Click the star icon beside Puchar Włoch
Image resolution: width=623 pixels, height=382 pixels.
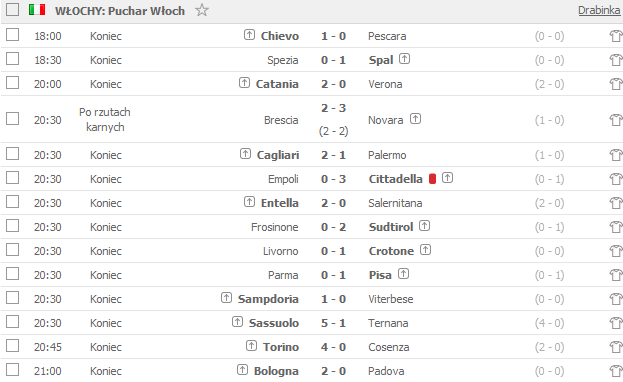(x=202, y=10)
